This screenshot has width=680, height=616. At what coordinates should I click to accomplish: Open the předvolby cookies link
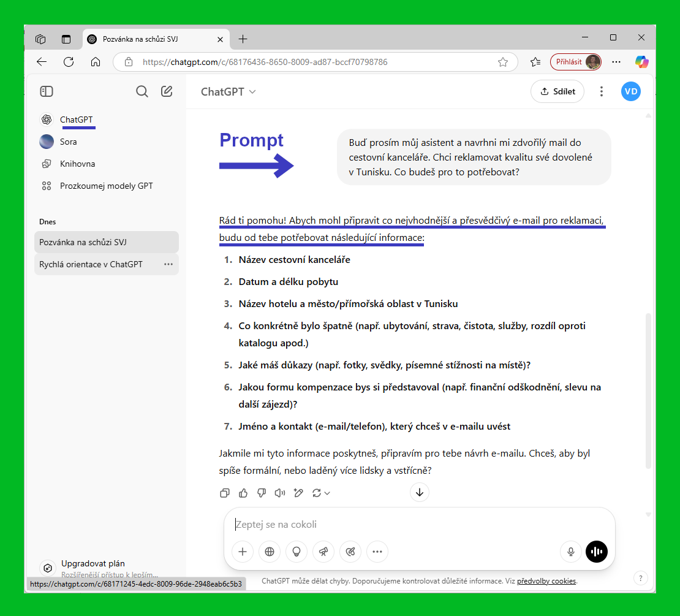546,581
